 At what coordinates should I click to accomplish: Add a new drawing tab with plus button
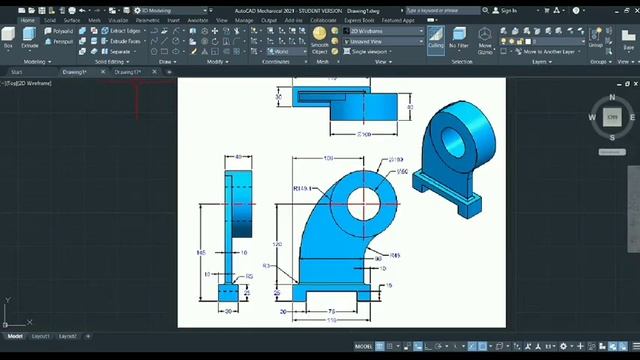(x=169, y=72)
